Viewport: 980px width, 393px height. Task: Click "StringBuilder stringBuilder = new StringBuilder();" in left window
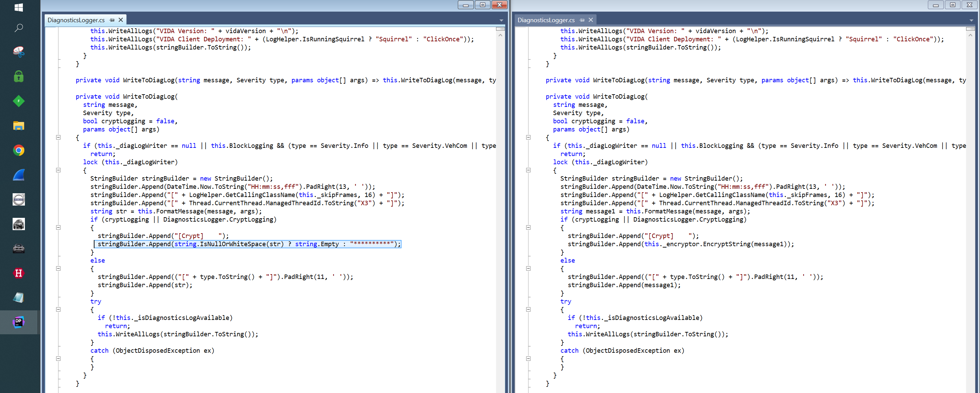181,179
